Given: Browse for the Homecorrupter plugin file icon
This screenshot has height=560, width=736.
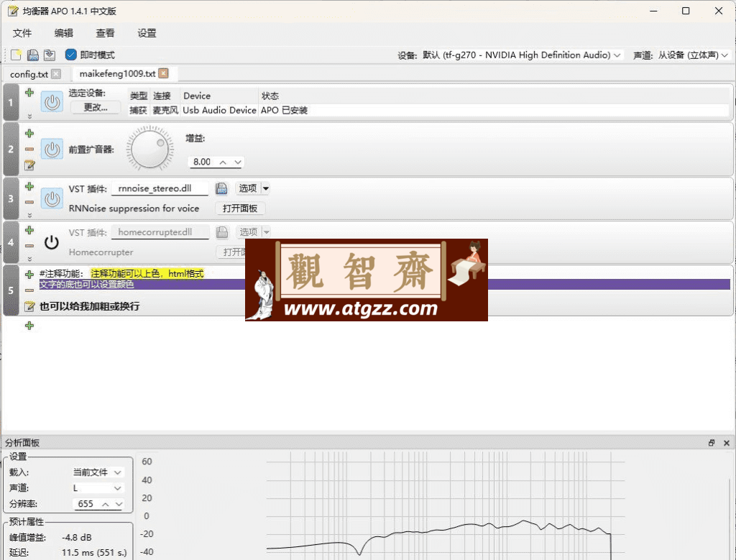Looking at the screenshot, I should 222,232.
